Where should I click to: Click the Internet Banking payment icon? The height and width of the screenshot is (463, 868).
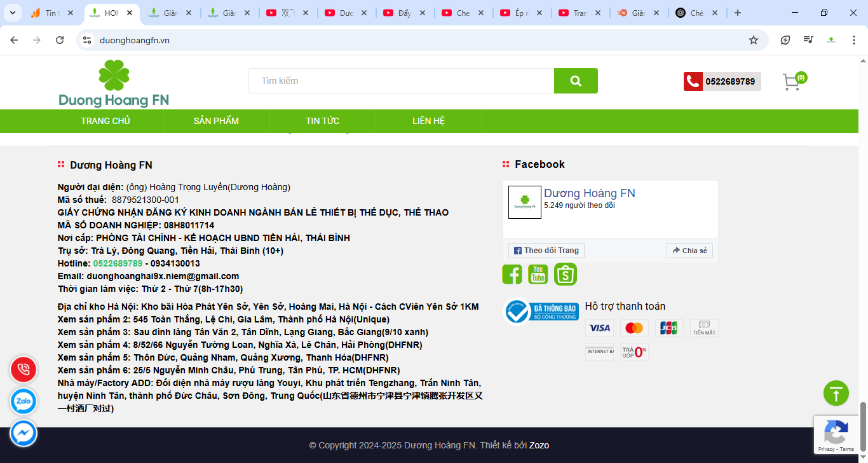tap(599, 352)
